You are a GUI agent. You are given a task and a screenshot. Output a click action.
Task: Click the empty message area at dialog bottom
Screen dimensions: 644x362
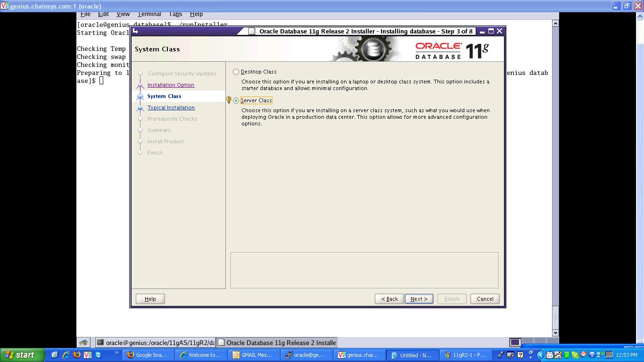pyautogui.click(x=364, y=270)
